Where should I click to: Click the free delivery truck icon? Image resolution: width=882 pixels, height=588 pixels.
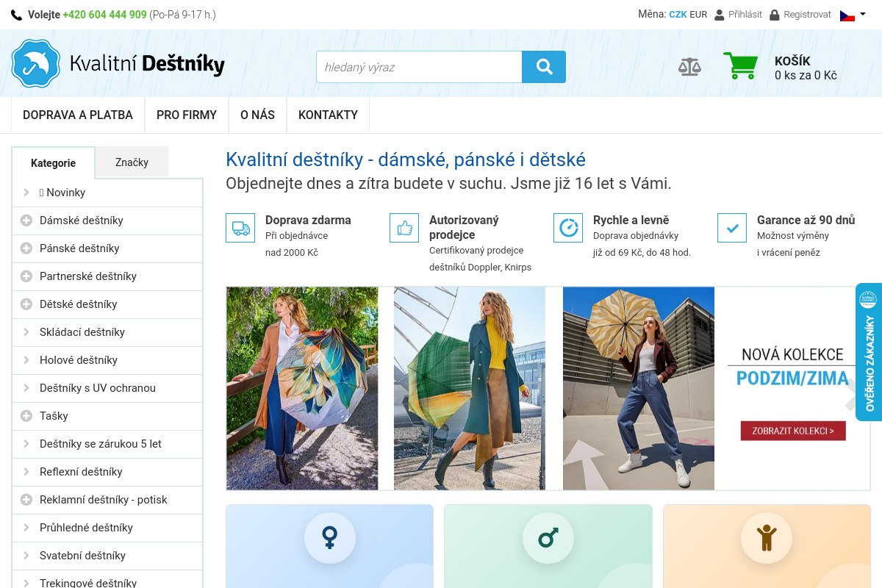(x=240, y=228)
